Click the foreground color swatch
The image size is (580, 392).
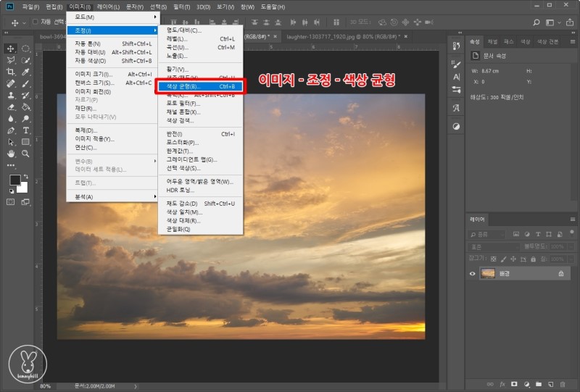coord(14,180)
